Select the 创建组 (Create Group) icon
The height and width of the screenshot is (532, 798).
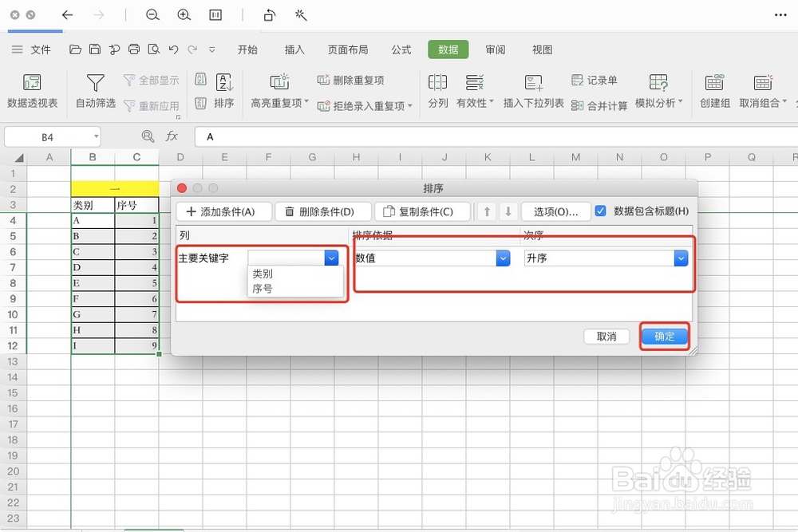click(714, 89)
